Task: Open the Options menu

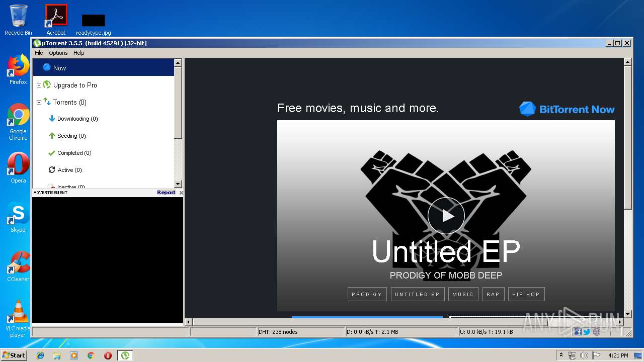Action: [58, 53]
